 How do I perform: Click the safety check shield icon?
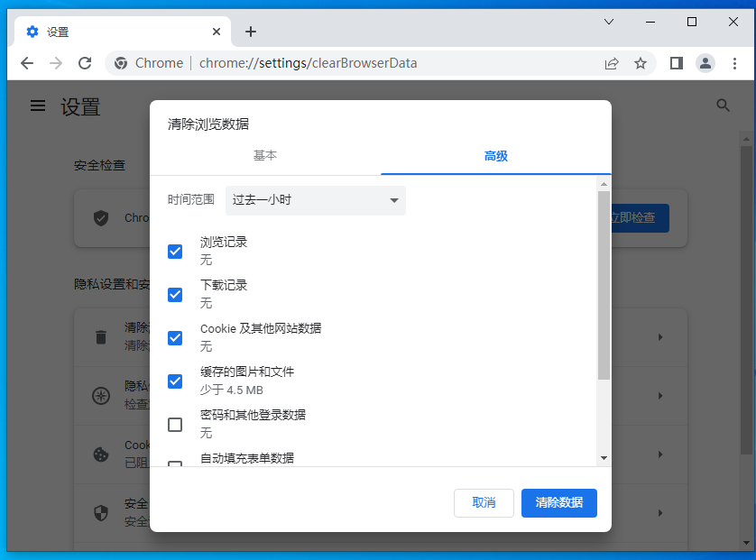pyautogui.click(x=101, y=218)
